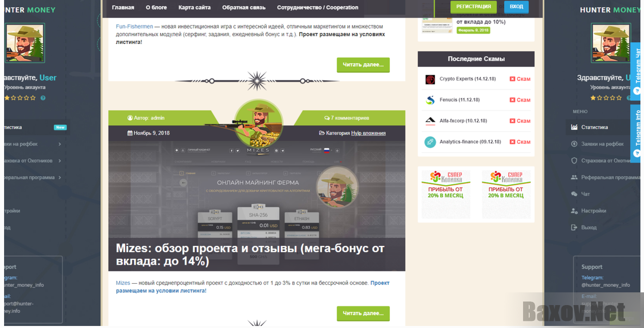Click the Скам mark next to Fenucis
The width and height of the screenshot is (644, 328).
(520, 100)
